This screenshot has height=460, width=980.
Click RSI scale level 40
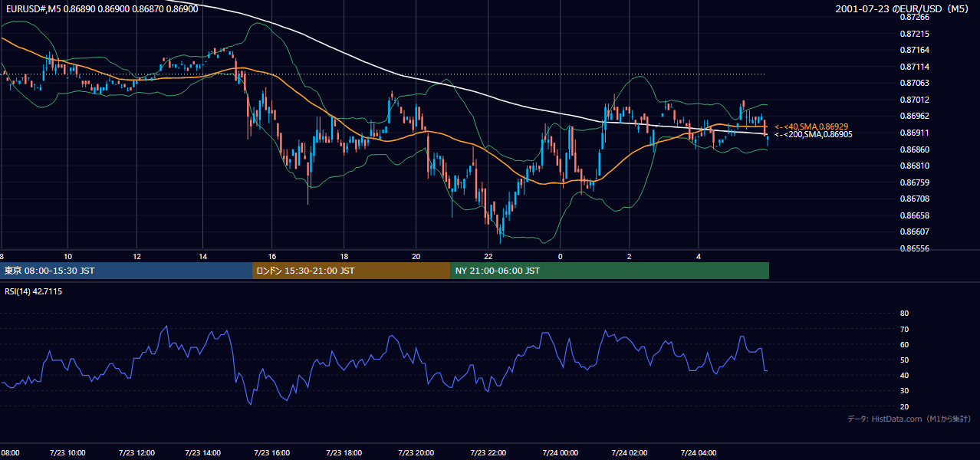(904, 375)
